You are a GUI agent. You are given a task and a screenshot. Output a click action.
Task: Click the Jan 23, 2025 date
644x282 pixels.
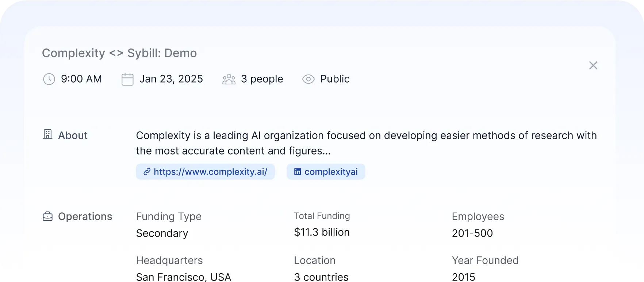click(171, 79)
